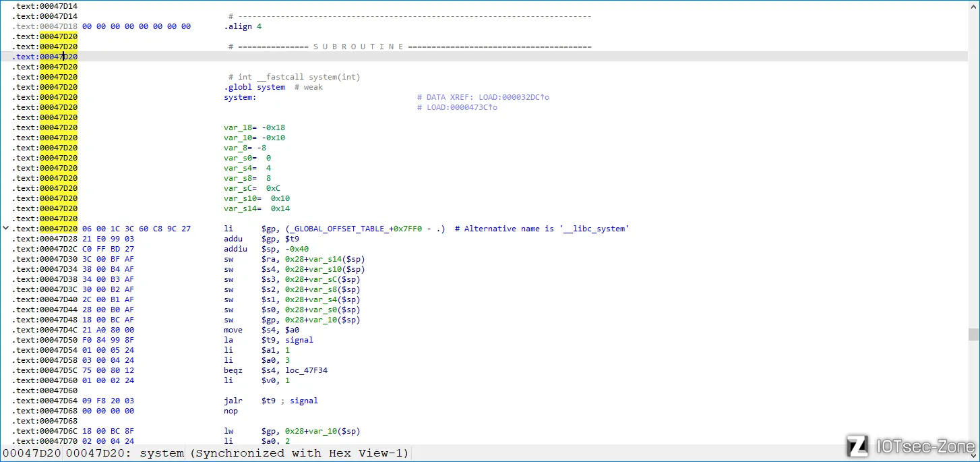This screenshot has width=980, height=462.
Task: Select signal in the 'la $t9, signal' line
Action: [x=299, y=340]
